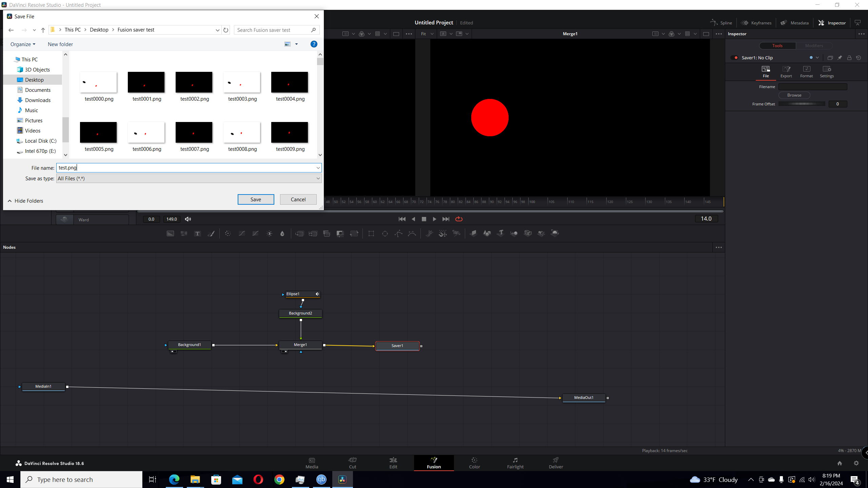Toggle loop playback mode

[x=459, y=219]
